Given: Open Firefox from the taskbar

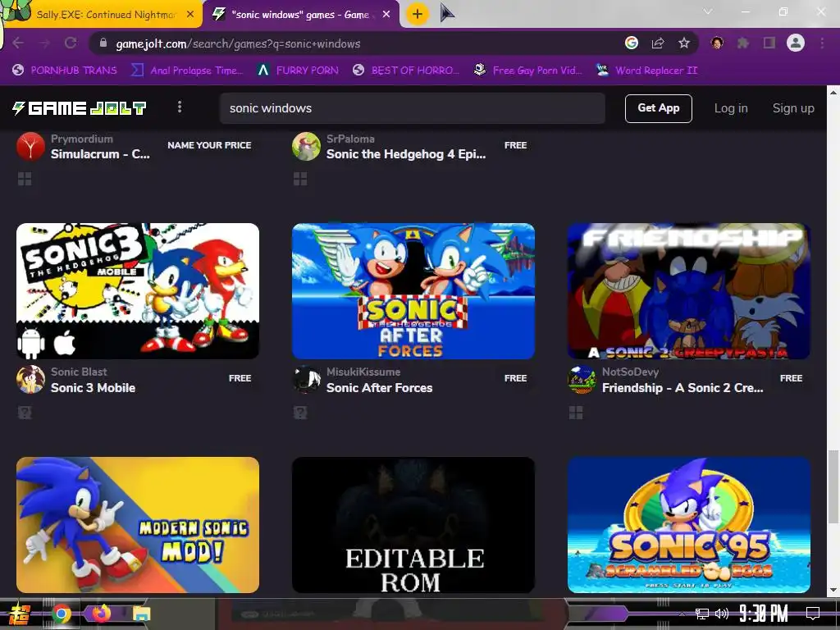Looking at the screenshot, I should coord(101,614).
